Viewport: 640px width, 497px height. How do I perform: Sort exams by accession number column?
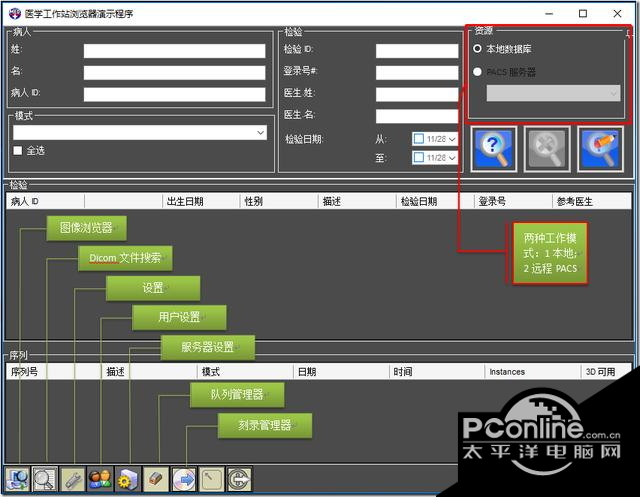pos(513,201)
